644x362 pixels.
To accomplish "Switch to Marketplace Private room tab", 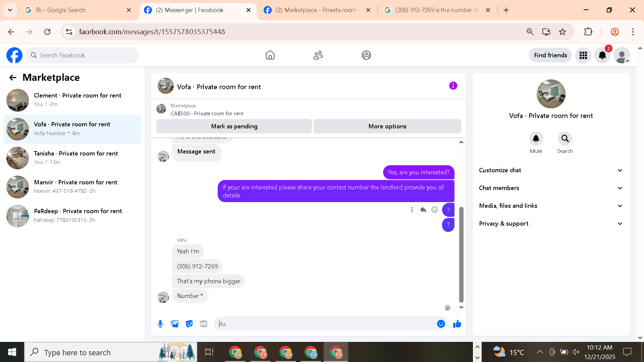I will coord(317,10).
